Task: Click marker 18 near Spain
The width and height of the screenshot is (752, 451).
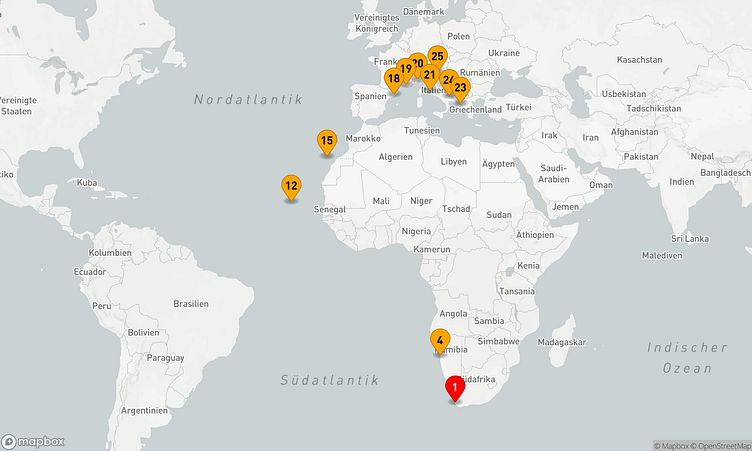Action: click(x=393, y=79)
